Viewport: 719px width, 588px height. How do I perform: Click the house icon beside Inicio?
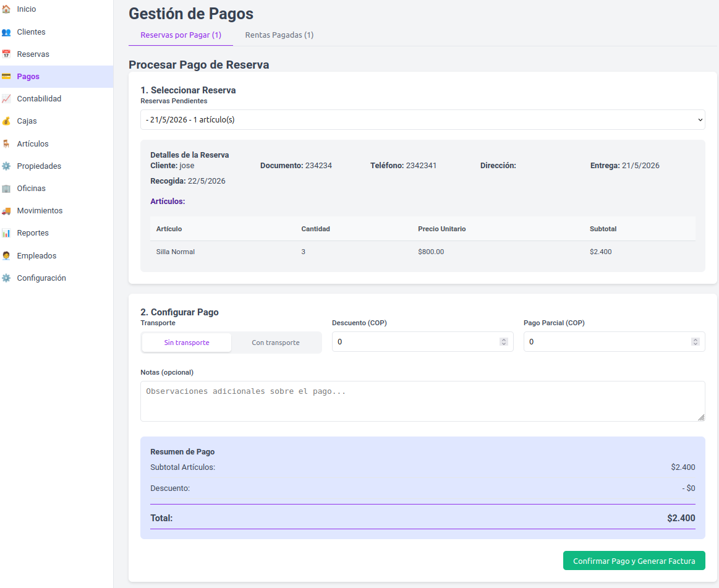6,9
